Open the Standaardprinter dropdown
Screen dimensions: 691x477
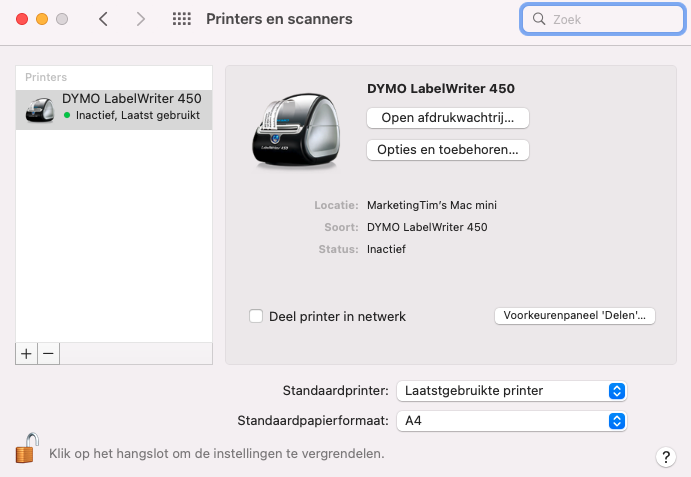tap(511, 390)
